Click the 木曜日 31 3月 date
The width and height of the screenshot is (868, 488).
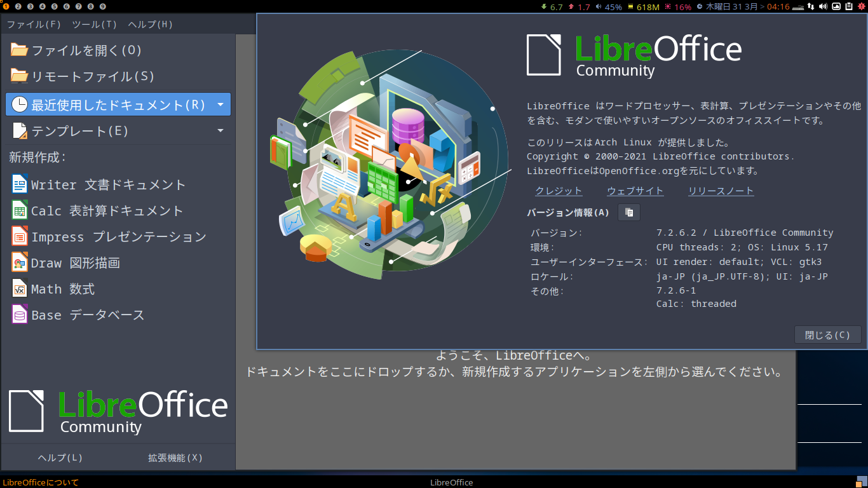pos(731,7)
